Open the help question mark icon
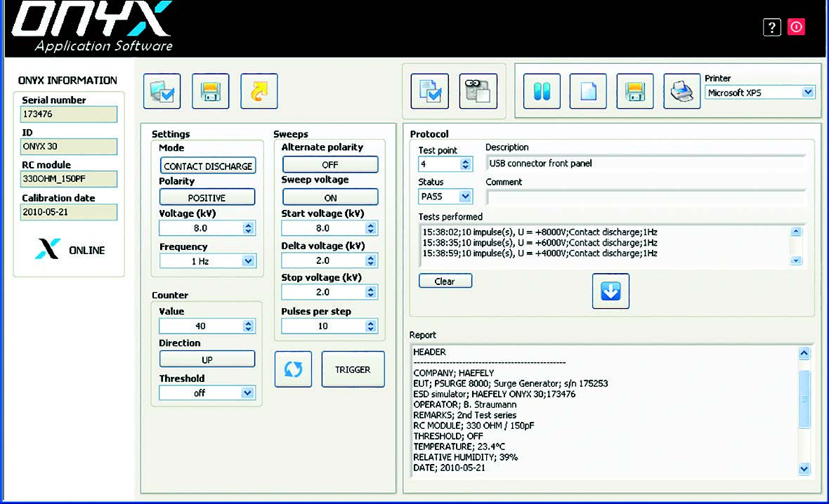This screenshot has width=829, height=504. tap(772, 27)
